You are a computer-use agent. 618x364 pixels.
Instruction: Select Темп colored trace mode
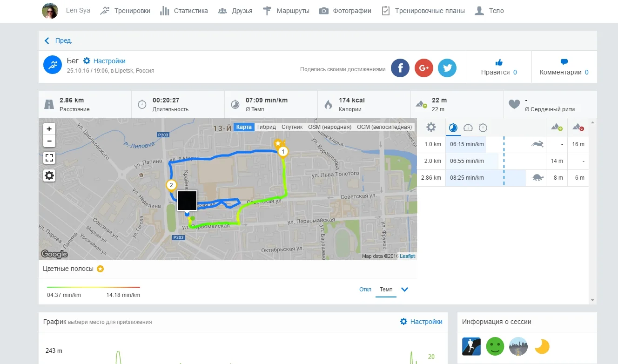pos(386,290)
